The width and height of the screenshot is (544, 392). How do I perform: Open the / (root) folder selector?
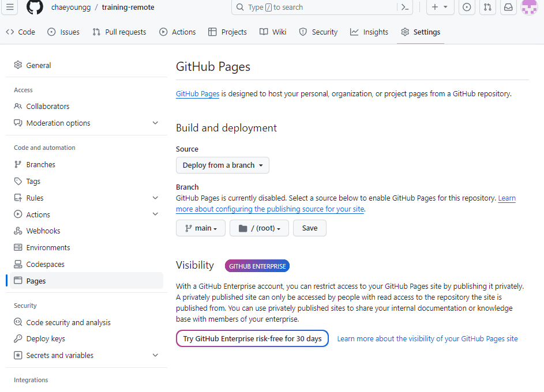coord(259,228)
